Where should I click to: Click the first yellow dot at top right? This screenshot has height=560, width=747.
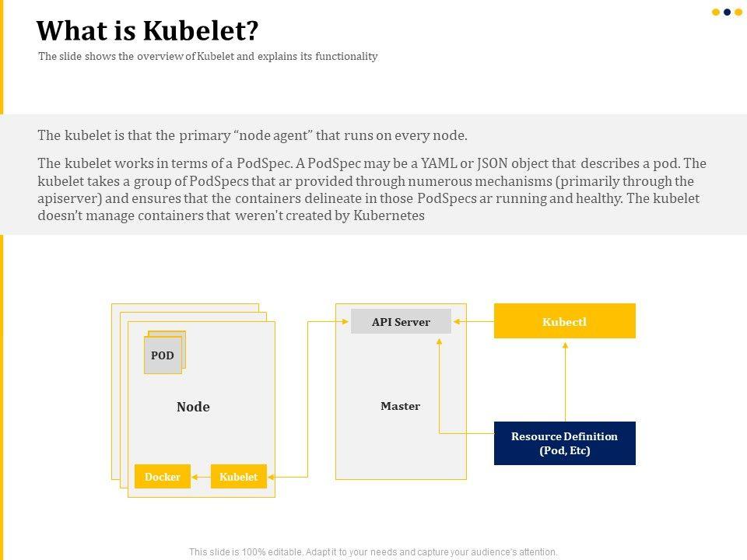pos(716,12)
